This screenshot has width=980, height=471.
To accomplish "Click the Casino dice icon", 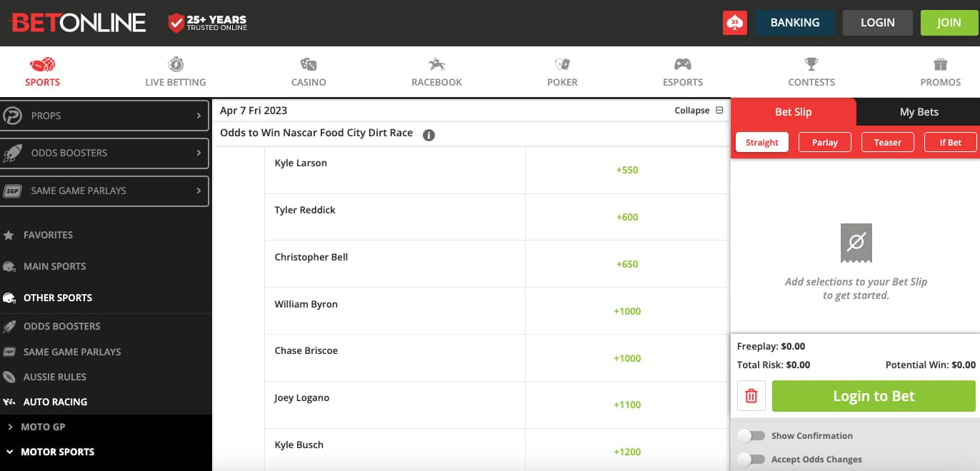I will point(309,64).
